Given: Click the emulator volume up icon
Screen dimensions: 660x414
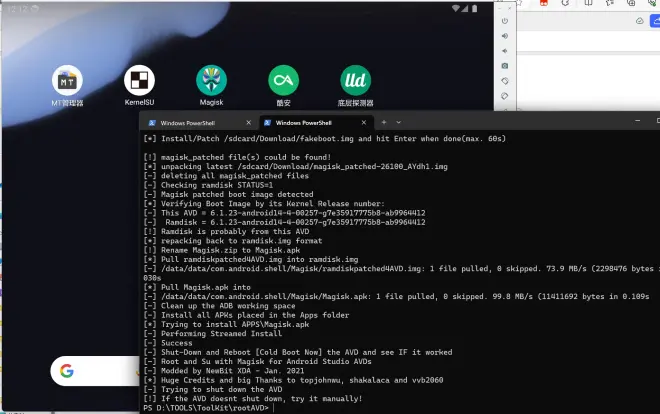Looking at the screenshot, I should [505, 36].
